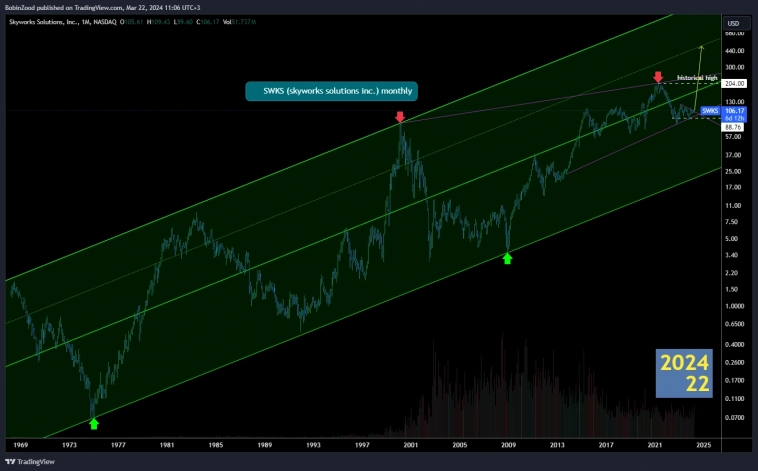This screenshot has width=758, height=471.
Task: Click the 440.00 price axis label
Action: click(734, 51)
